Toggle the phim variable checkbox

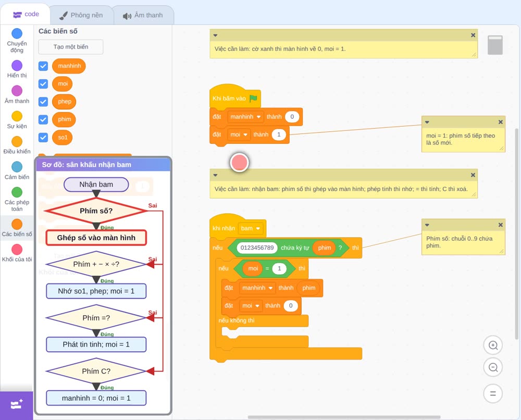tap(43, 120)
